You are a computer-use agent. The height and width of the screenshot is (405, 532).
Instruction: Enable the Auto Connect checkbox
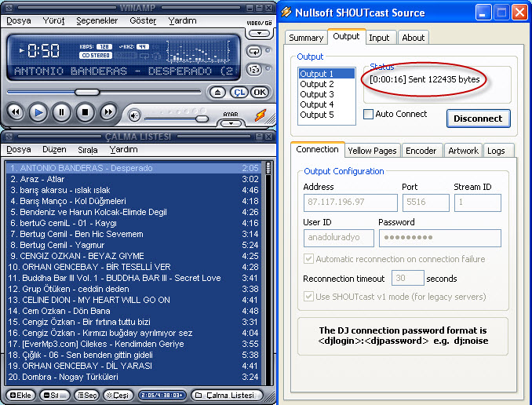click(x=368, y=114)
